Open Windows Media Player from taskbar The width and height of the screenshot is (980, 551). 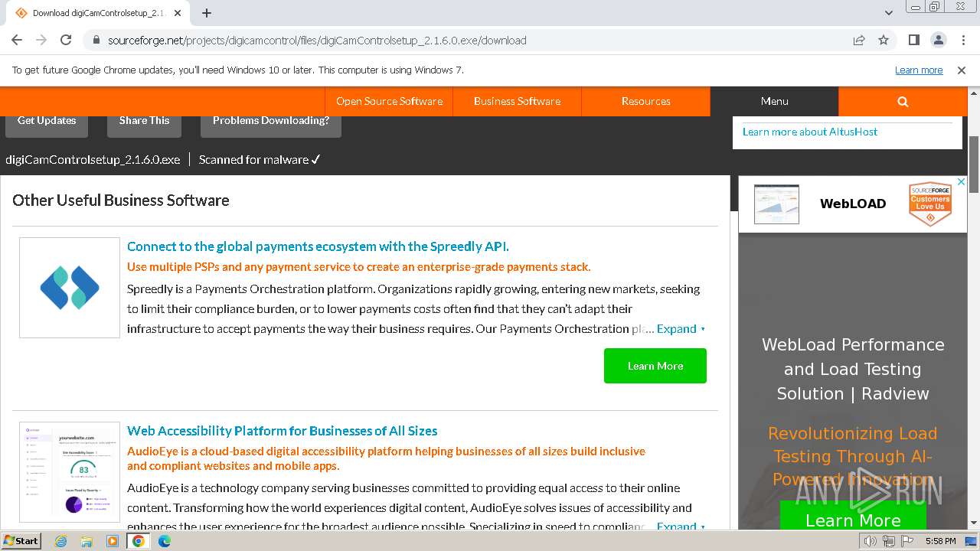[113, 541]
